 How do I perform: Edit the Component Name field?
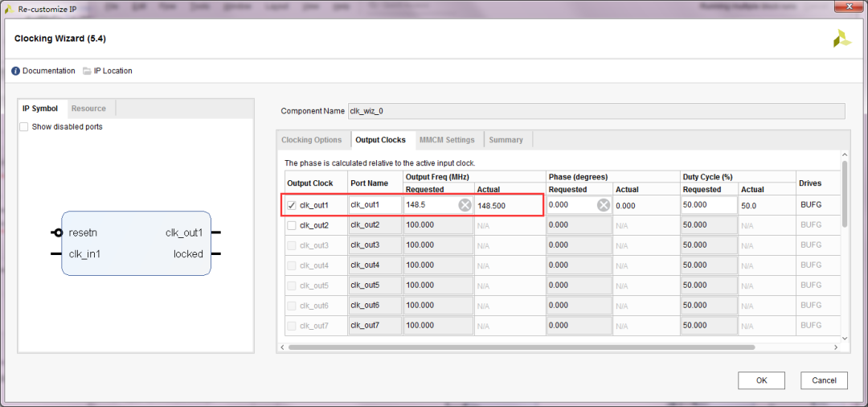(x=595, y=111)
